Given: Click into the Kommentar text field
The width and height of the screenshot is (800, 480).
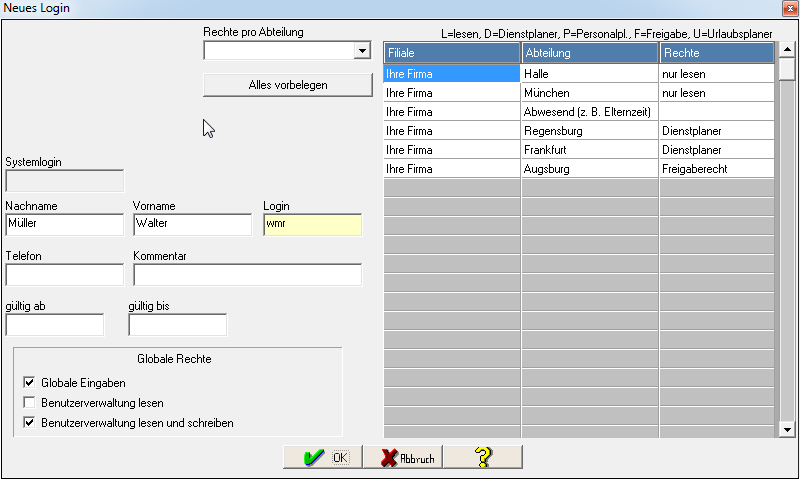Looking at the screenshot, I should click(x=246, y=274).
